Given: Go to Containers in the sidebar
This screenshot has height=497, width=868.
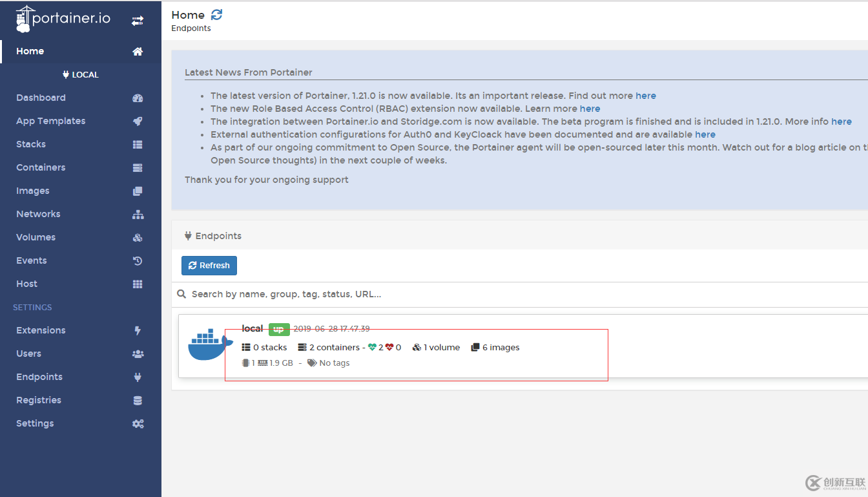Looking at the screenshot, I should point(81,168).
